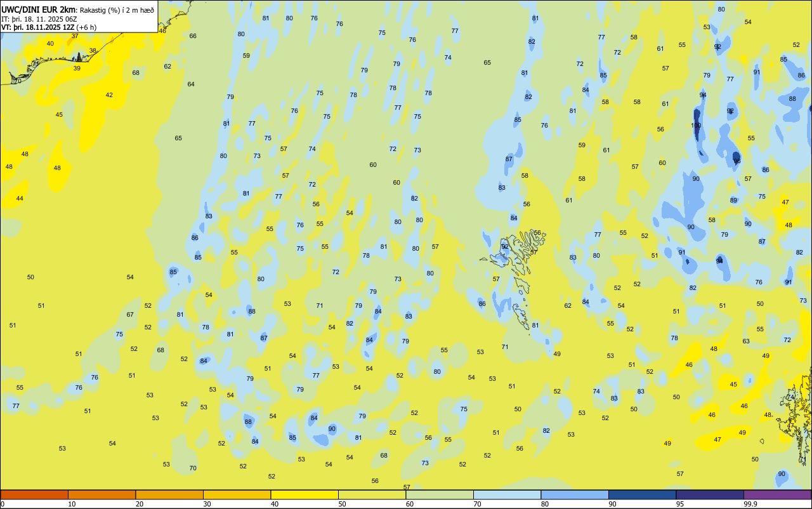Click the humidity value '96' on the map
Viewport: 812px width, 509px height.
(737, 161)
